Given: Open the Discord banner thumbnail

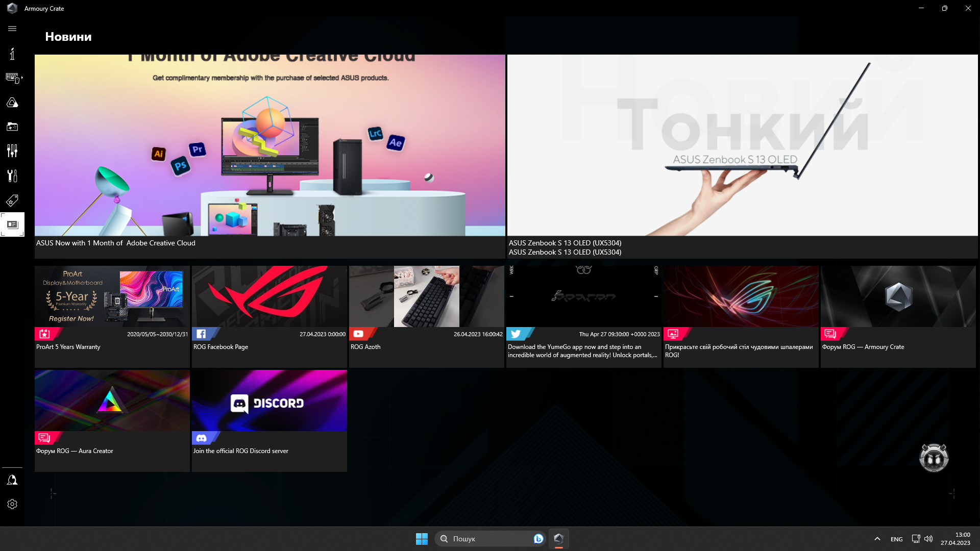Looking at the screenshot, I should [269, 400].
